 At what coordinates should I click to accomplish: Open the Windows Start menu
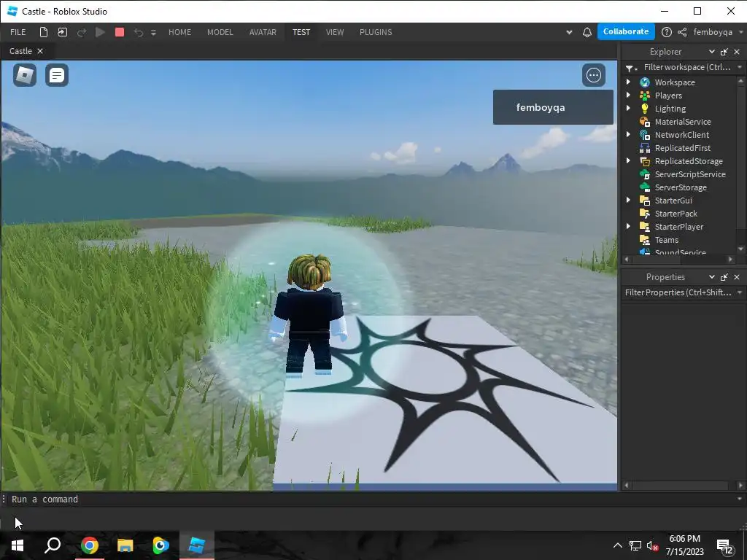pyautogui.click(x=18, y=545)
